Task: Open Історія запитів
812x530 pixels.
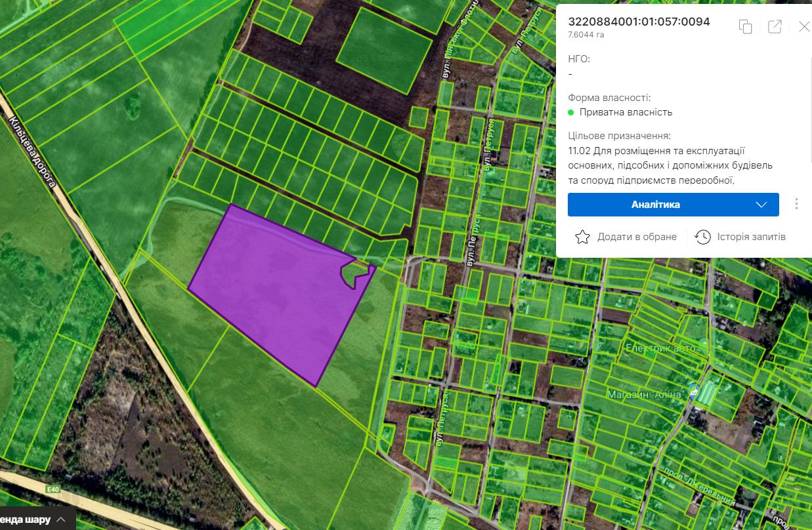Action: [751, 237]
